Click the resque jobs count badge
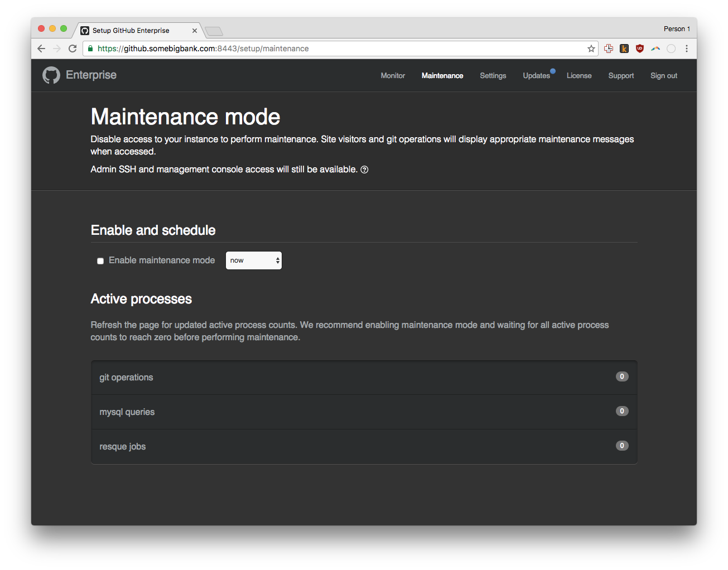 tap(622, 446)
